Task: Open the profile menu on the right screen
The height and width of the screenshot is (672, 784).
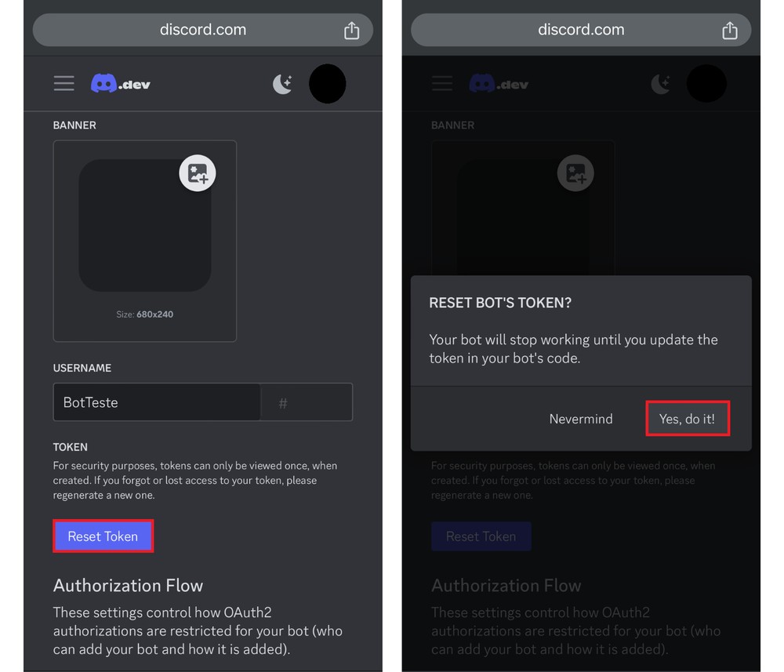Action: pyautogui.click(x=706, y=84)
